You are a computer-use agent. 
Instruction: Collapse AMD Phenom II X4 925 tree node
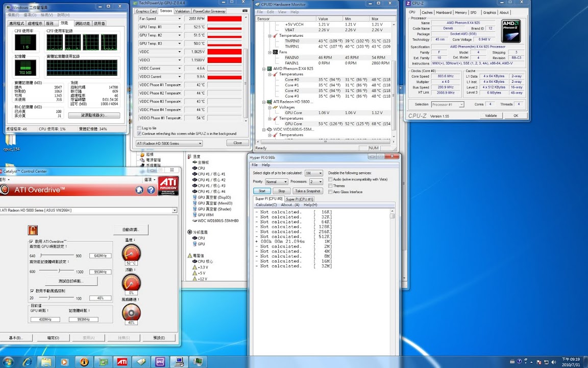[264, 68]
